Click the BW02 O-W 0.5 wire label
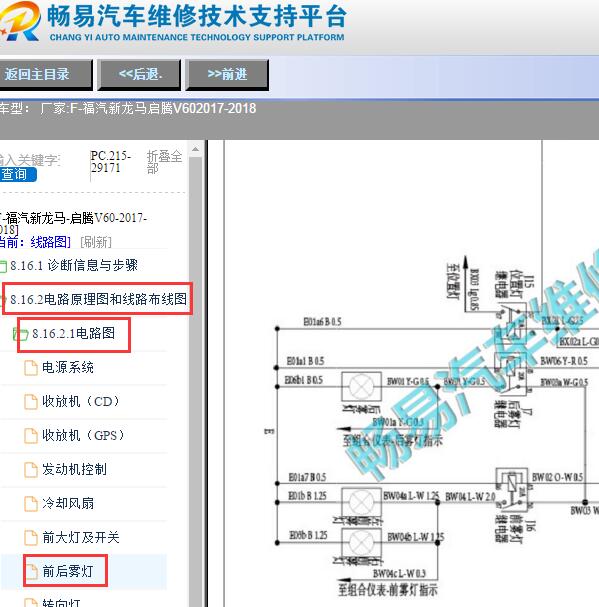 tap(558, 477)
